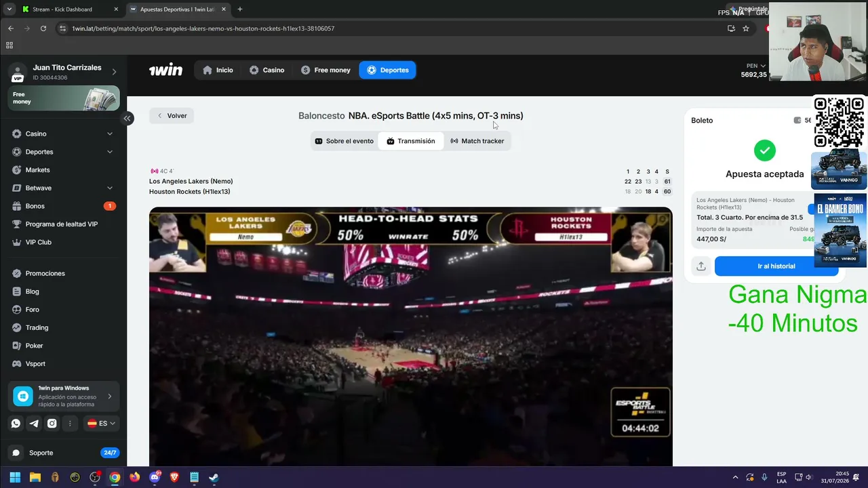Open the ESP LAA keyboard language indicator

(781, 477)
